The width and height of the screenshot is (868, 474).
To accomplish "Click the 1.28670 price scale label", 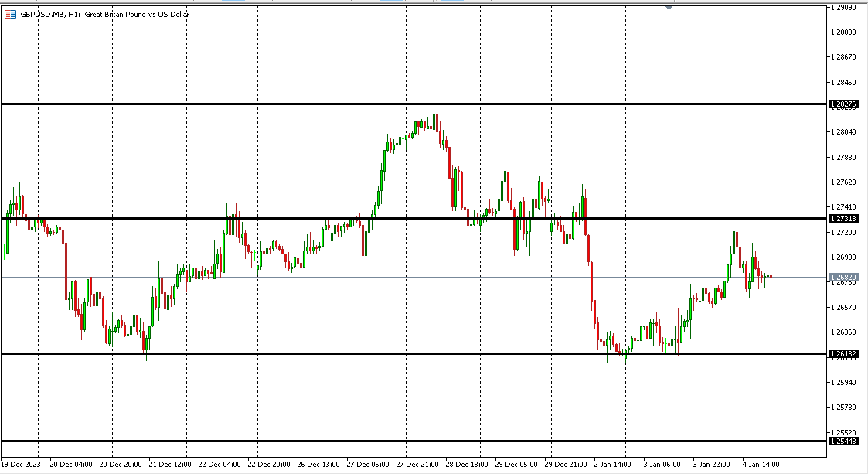I will (843, 57).
